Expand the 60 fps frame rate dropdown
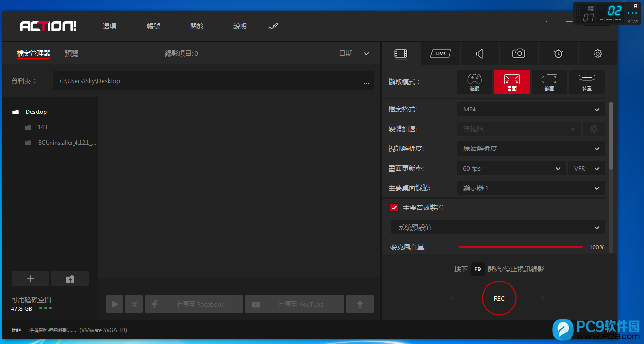The image size is (644, 344). point(511,169)
